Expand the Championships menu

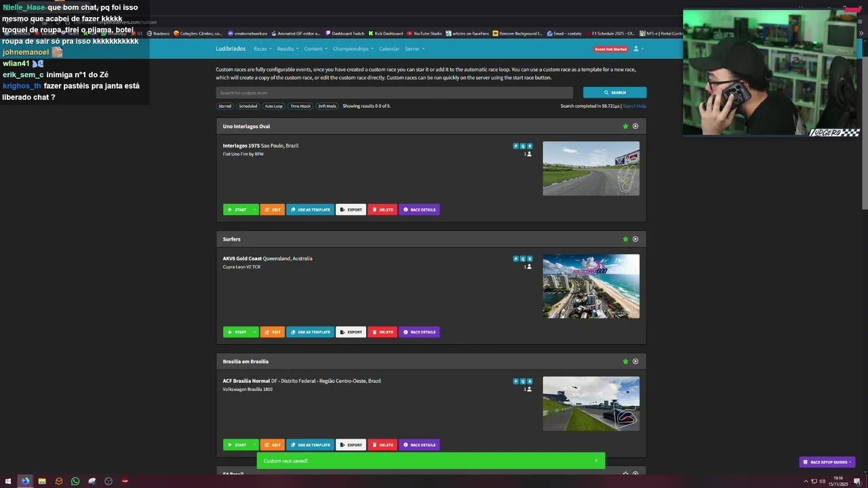pos(353,49)
